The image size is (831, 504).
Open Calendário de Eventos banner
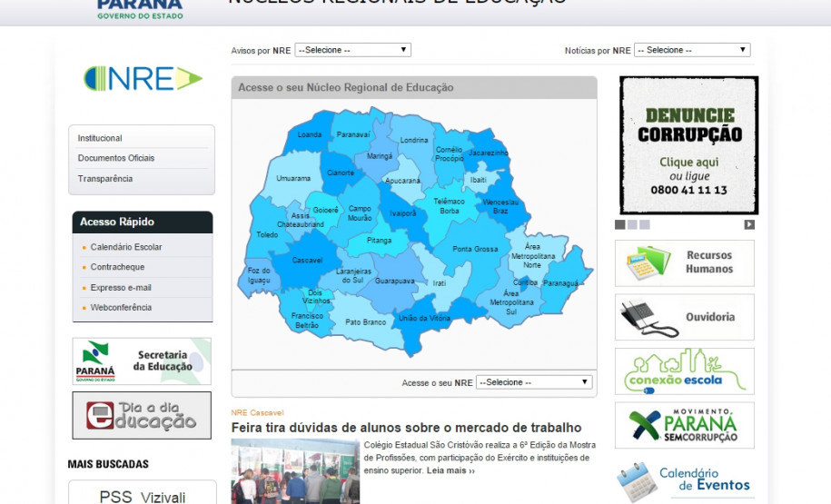point(684,480)
